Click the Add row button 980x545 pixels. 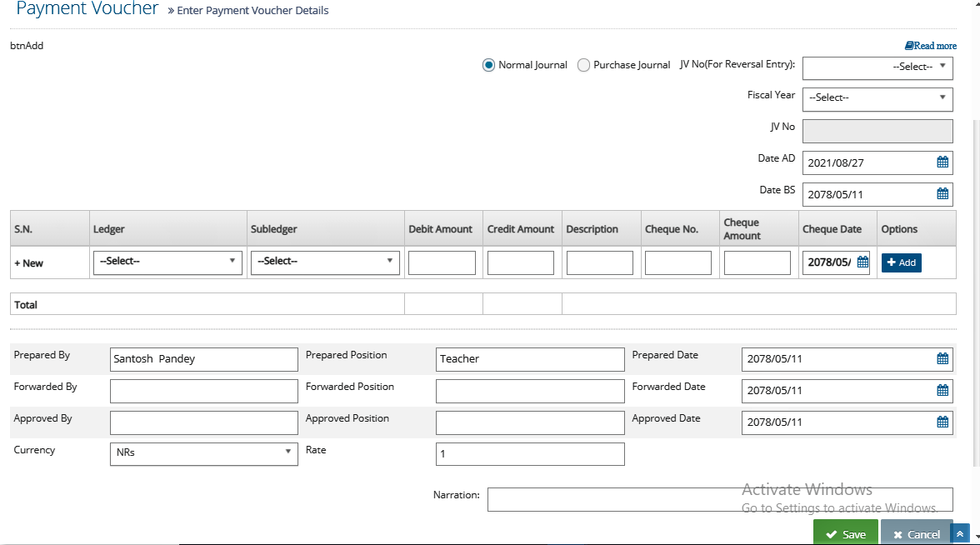point(902,262)
